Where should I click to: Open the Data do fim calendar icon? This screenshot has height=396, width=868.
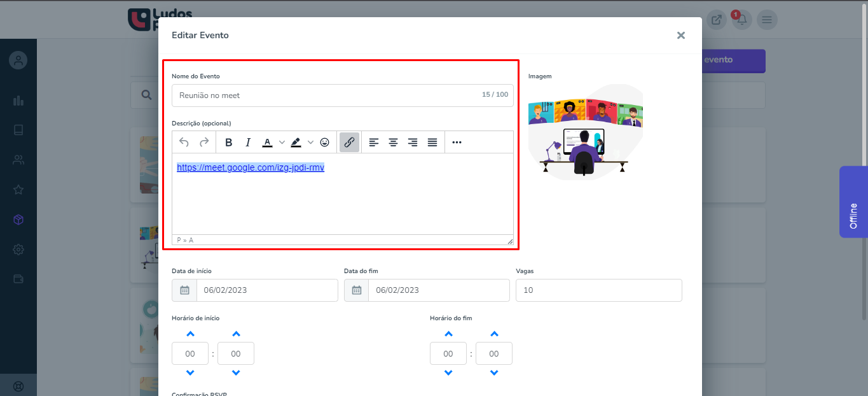pos(357,290)
